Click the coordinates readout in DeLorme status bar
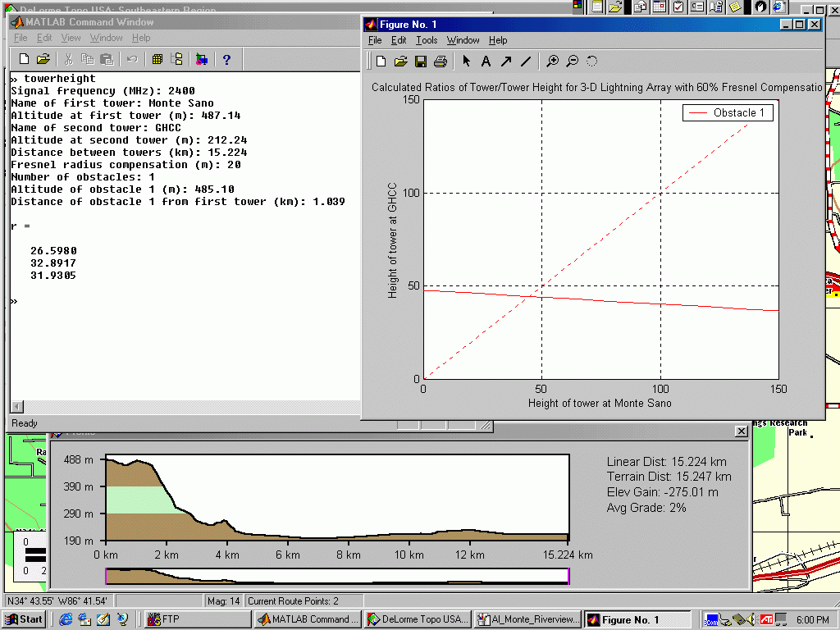The image size is (840, 630). [57, 601]
